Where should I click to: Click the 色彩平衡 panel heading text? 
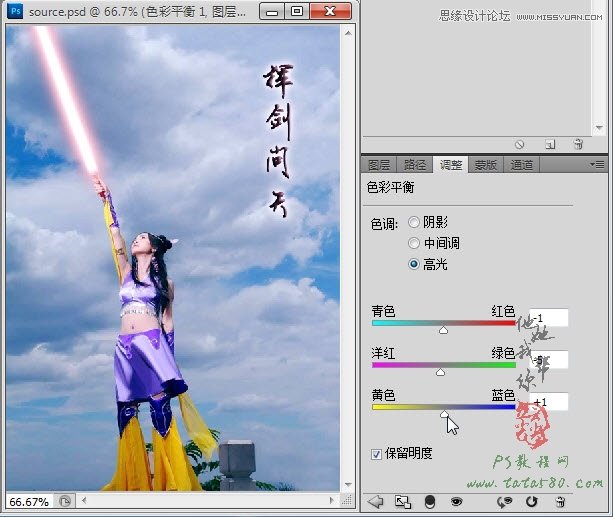point(391,187)
